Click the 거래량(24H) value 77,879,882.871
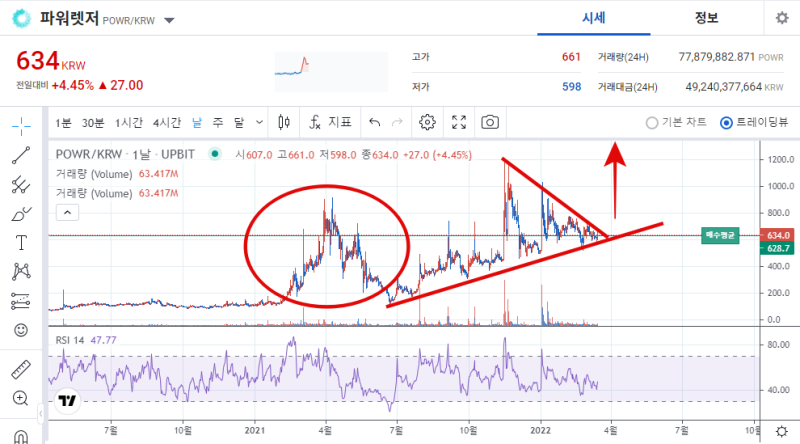Image resolution: width=800 pixels, height=444 pixels. (x=716, y=57)
